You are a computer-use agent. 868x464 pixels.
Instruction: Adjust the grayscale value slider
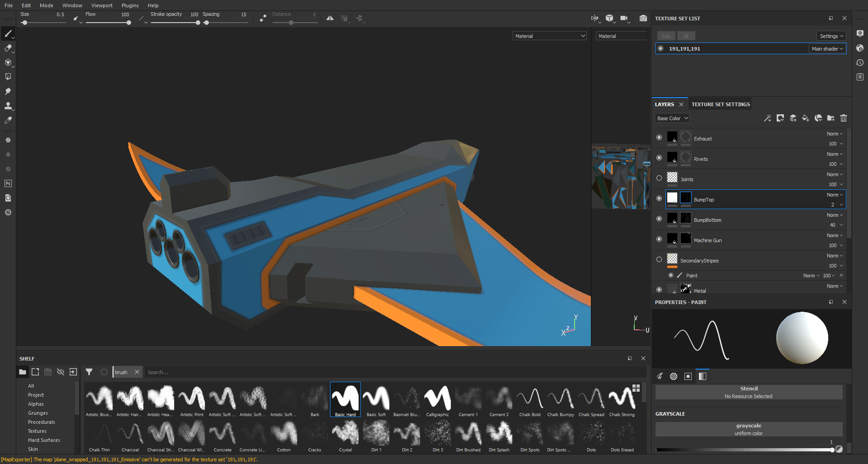click(744, 450)
